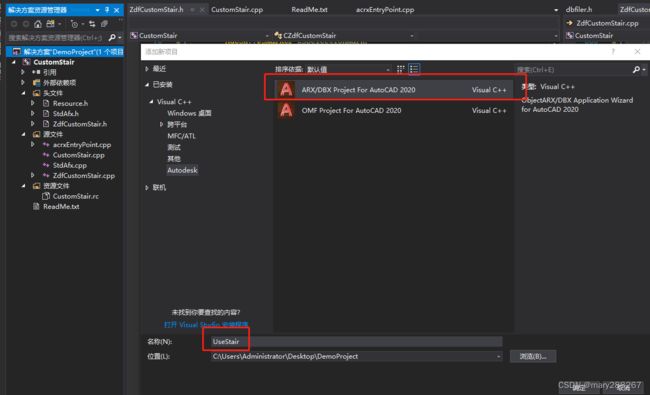Click the pending changes clock icon in Solution Explorer
Viewport: 650px width, 395px height.
point(74,24)
